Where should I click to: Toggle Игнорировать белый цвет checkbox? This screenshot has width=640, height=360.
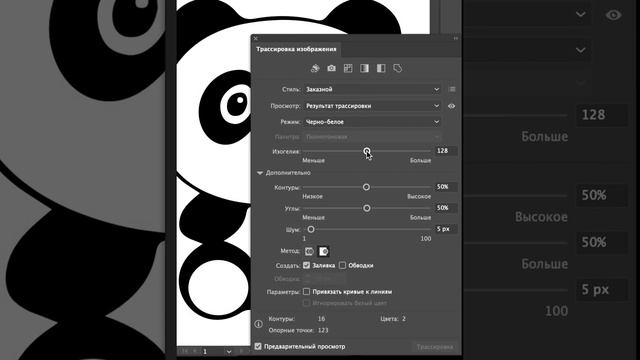(307, 303)
